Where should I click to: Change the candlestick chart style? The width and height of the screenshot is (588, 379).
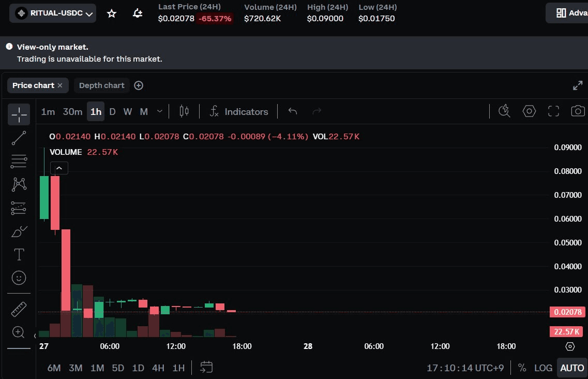tap(184, 111)
